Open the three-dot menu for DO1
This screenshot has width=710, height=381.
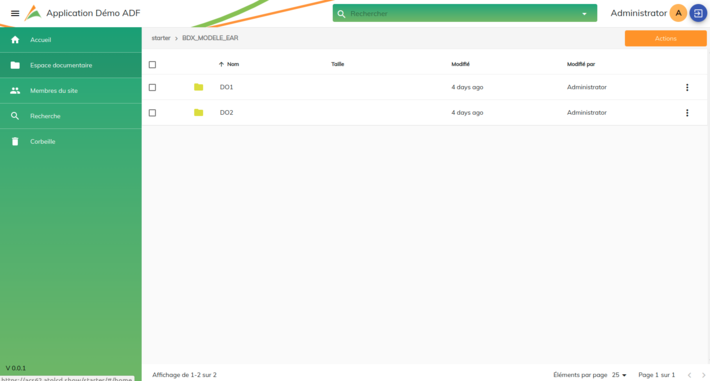pyautogui.click(x=687, y=87)
